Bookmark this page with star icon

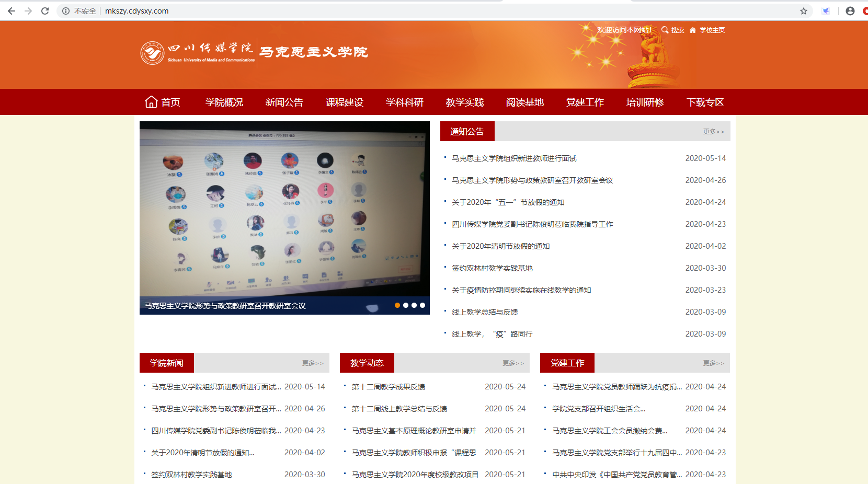tap(804, 11)
